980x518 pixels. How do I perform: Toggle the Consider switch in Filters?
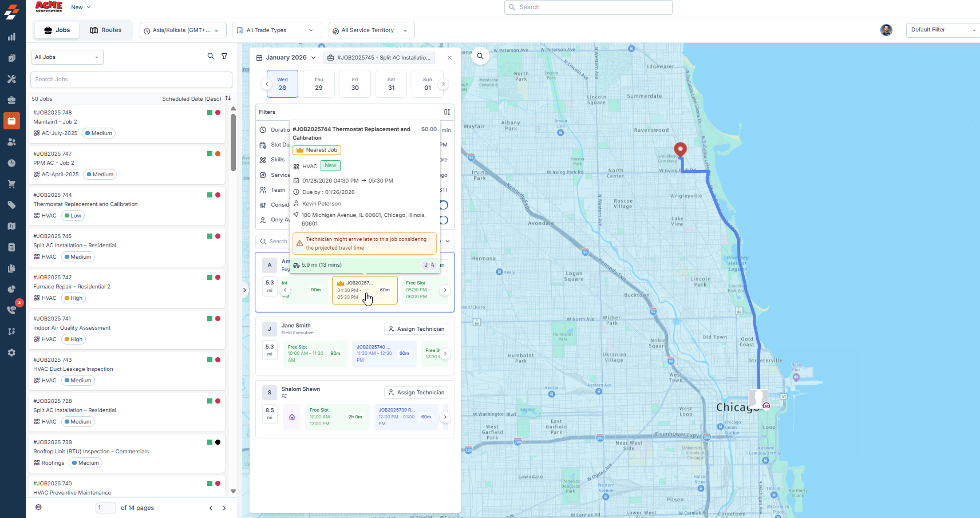[x=444, y=205]
